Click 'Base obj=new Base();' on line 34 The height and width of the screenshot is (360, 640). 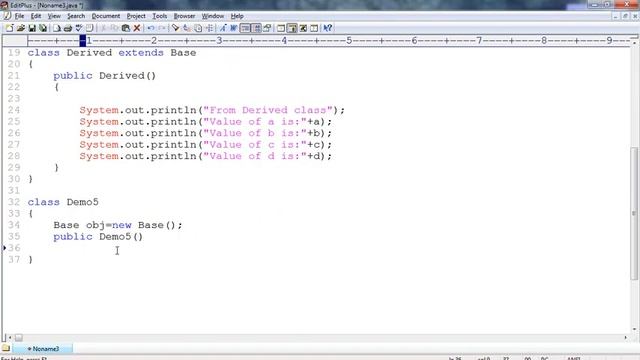point(118,225)
